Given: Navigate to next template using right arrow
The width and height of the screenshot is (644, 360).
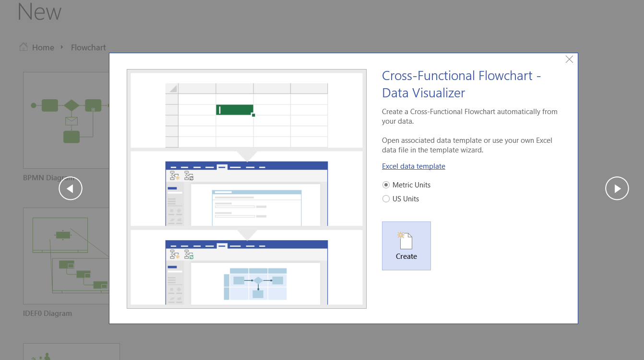Looking at the screenshot, I should [x=617, y=188].
